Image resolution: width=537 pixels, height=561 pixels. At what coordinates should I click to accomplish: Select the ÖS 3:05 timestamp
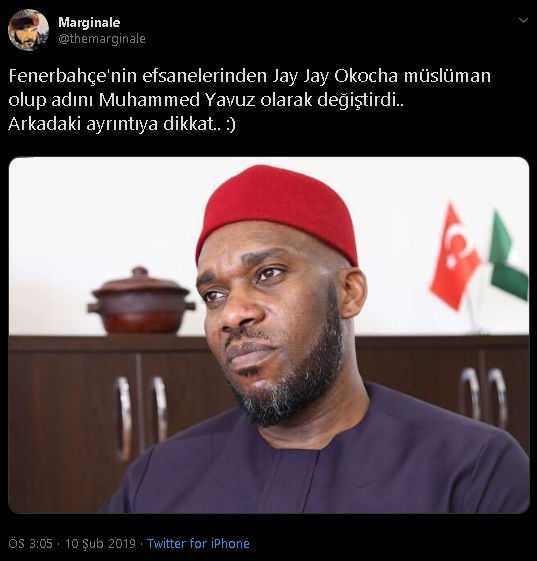coord(30,543)
